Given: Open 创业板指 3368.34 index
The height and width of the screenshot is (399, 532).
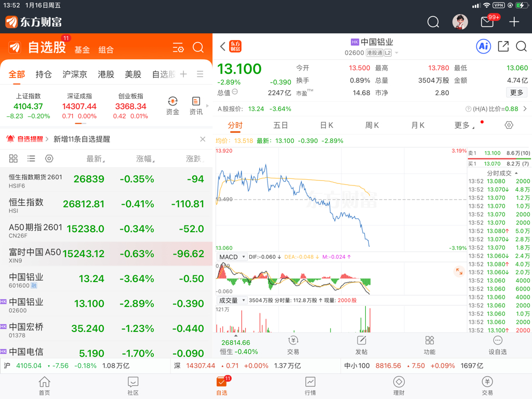Looking at the screenshot, I should [x=130, y=106].
